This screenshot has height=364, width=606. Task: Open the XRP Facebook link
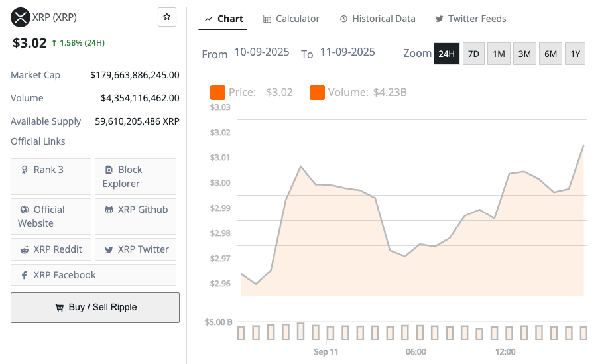(x=93, y=274)
